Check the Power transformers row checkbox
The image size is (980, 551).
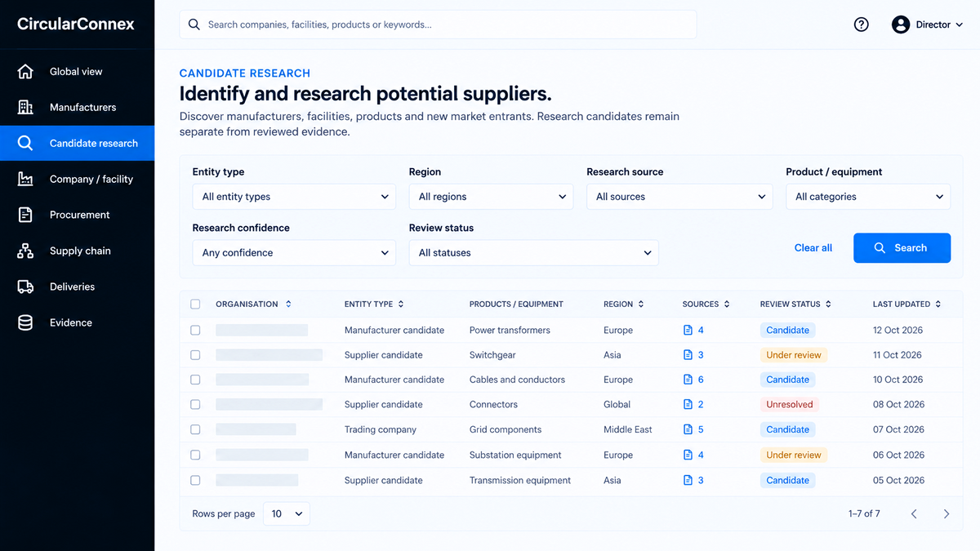tap(195, 331)
